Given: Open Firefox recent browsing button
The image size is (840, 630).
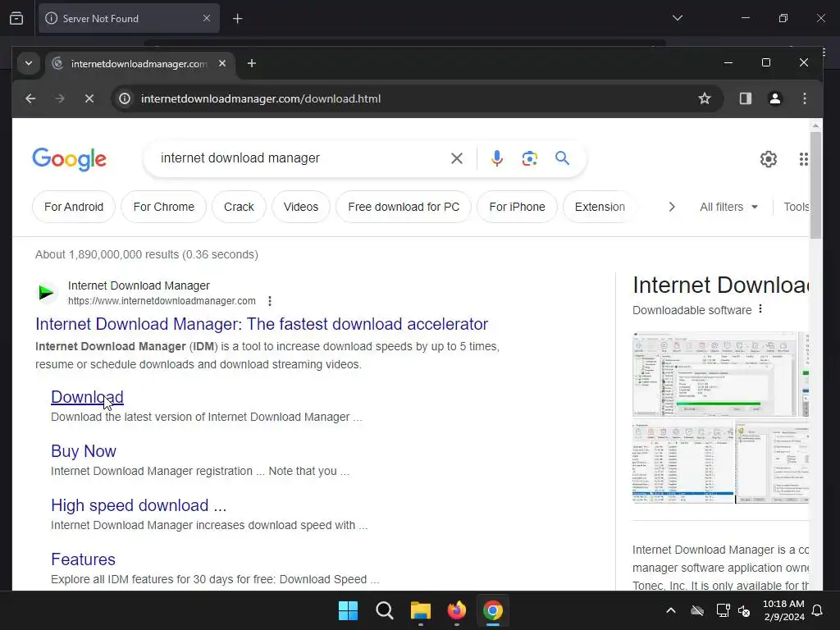Looking at the screenshot, I should (x=16, y=18).
